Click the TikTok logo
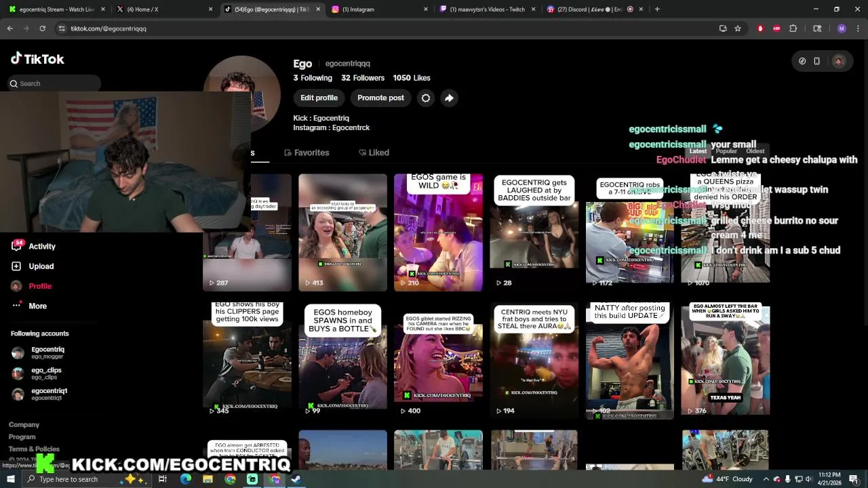868x488 pixels. click(37, 59)
